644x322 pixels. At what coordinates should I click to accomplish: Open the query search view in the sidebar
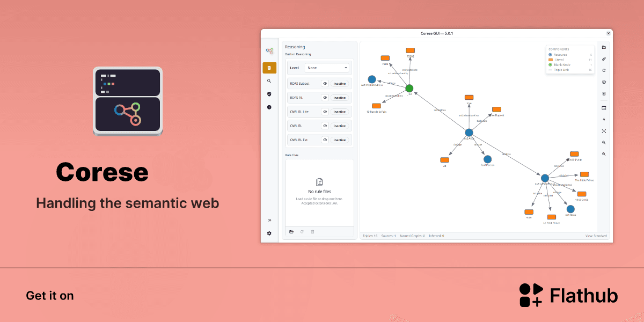tap(269, 81)
